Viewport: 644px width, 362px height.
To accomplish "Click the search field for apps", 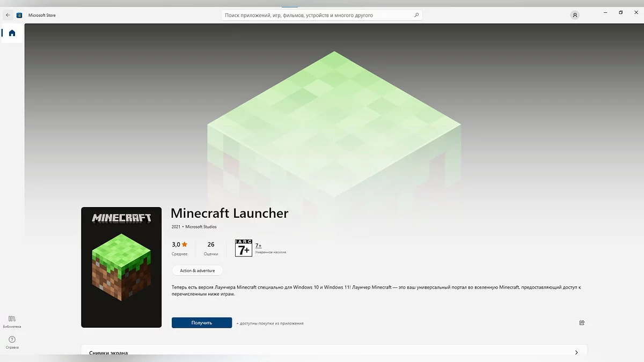I will pos(322,16).
